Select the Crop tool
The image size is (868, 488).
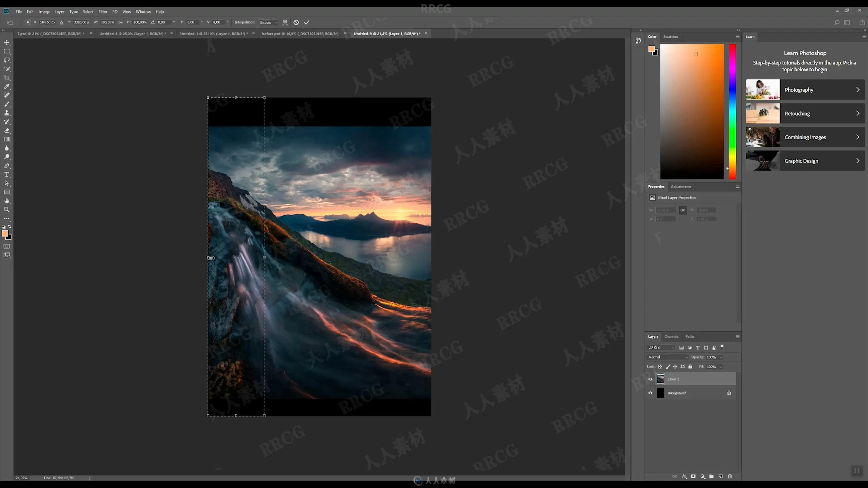(x=7, y=78)
